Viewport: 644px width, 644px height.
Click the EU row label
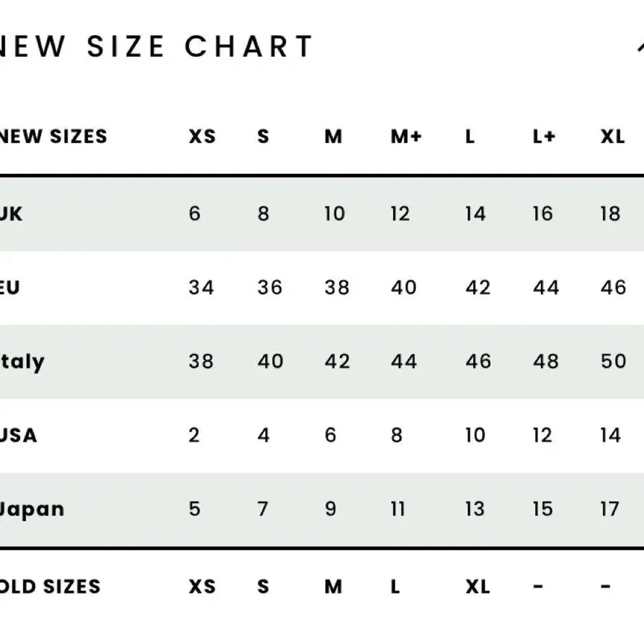tap(10, 288)
